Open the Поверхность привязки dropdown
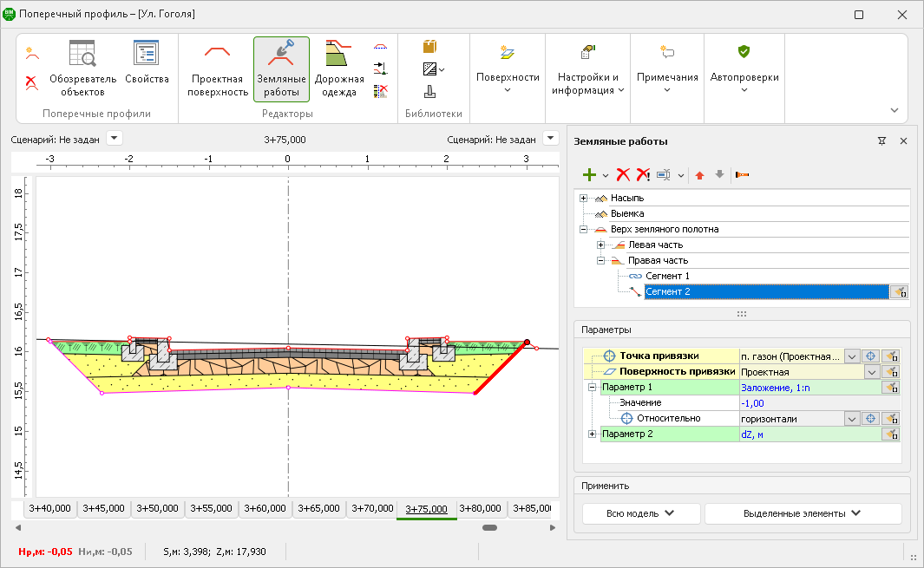 870,372
